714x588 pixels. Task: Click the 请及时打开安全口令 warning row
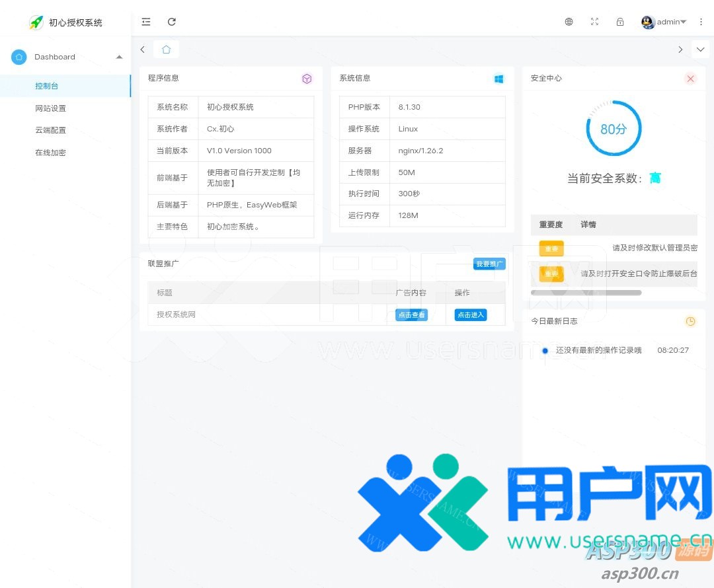pos(614,274)
